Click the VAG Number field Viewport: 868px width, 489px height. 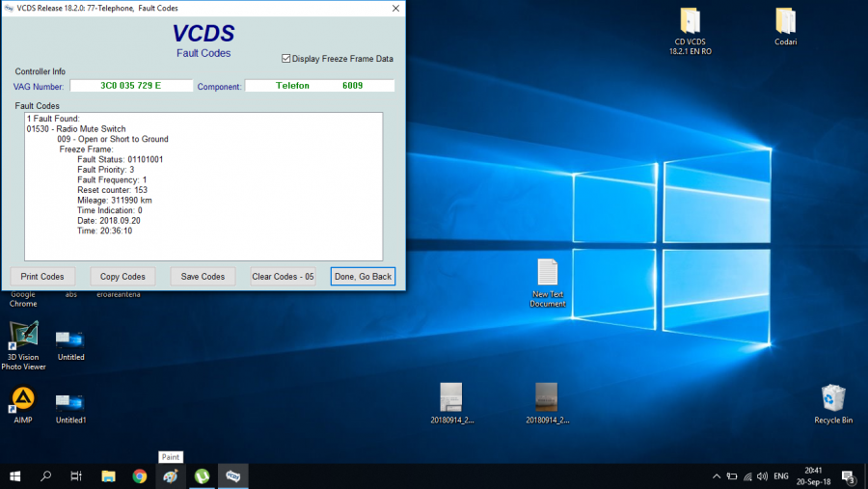coord(131,86)
